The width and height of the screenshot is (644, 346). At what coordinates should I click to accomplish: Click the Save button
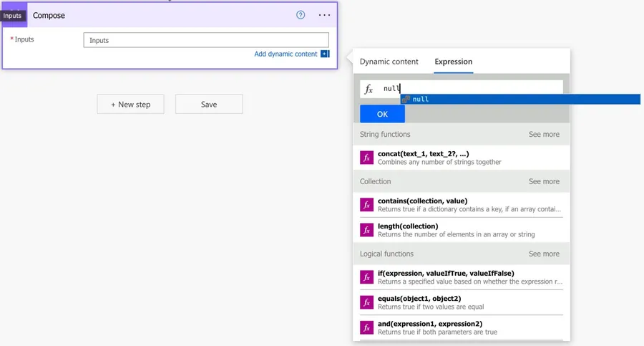click(x=209, y=105)
